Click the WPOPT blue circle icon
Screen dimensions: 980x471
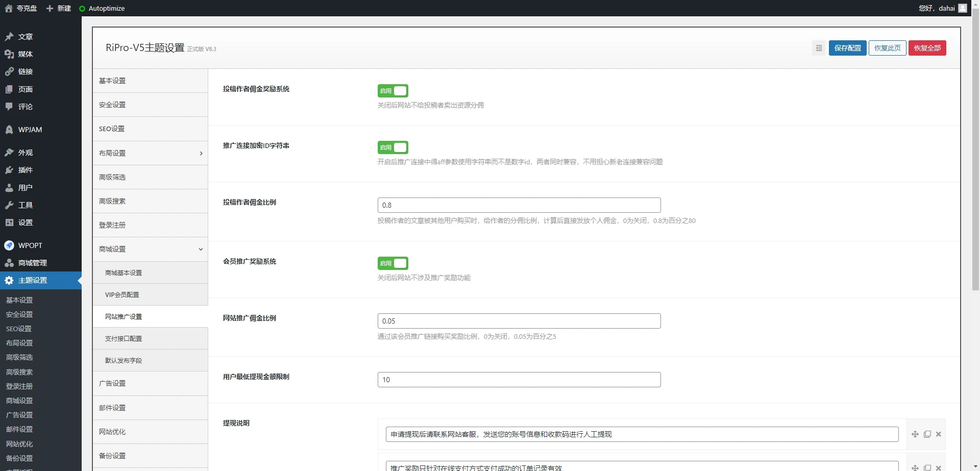click(x=9, y=245)
